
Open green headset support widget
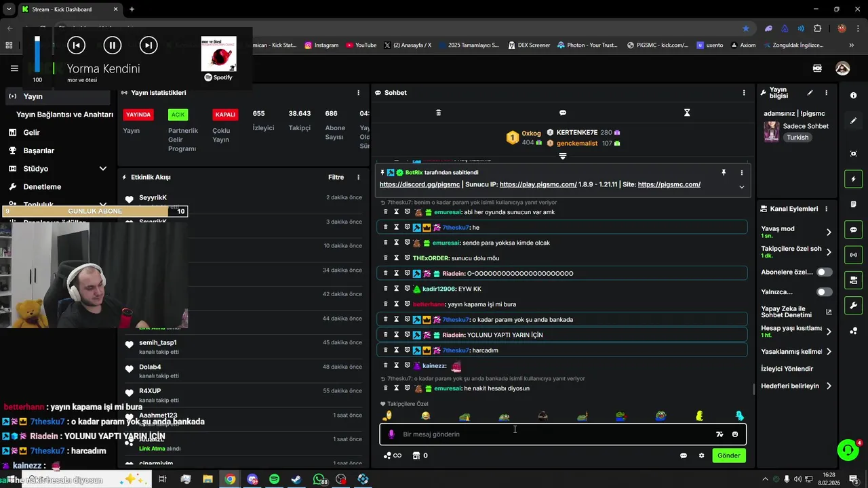(x=848, y=450)
